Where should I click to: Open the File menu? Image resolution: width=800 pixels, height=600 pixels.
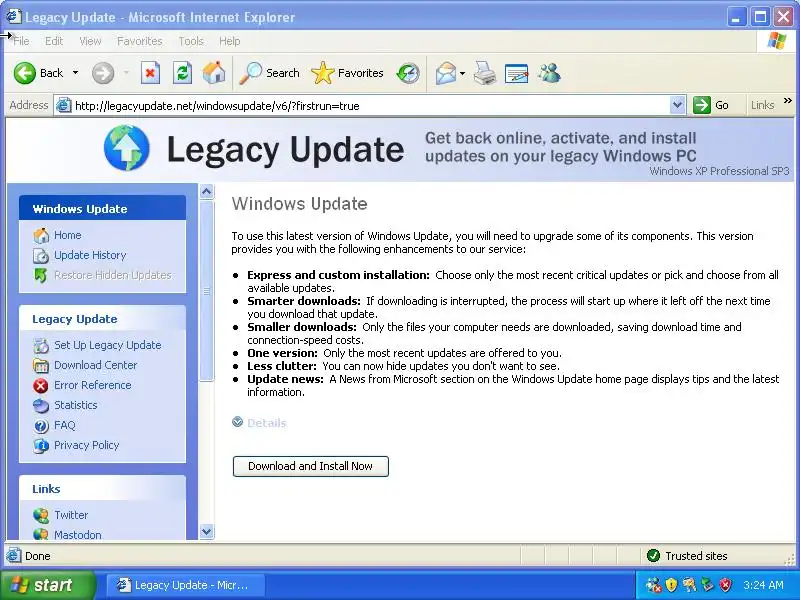[21, 41]
